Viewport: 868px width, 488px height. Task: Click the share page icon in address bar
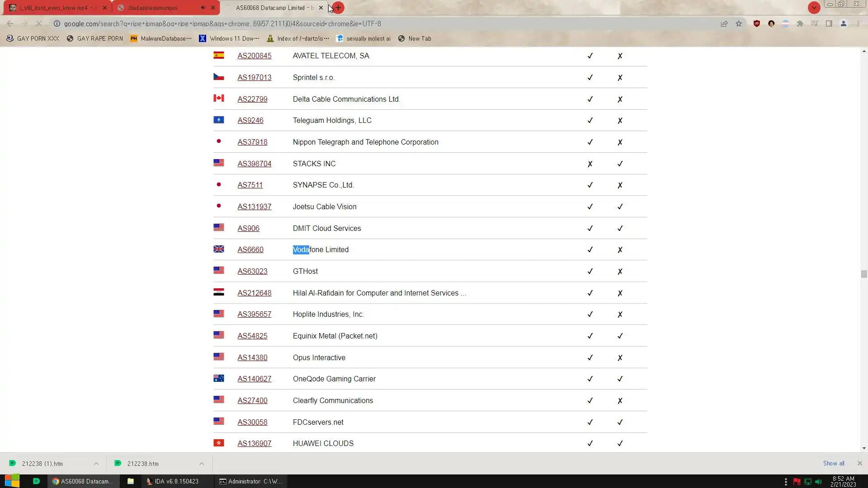point(724,23)
